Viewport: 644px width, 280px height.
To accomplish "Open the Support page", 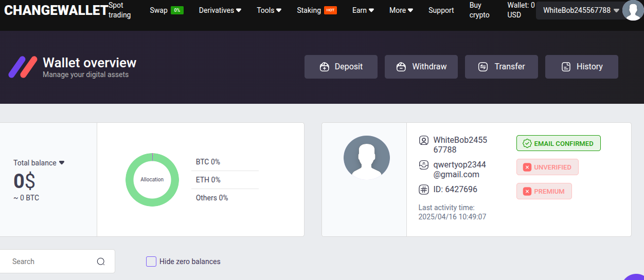I will [x=441, y=10].
